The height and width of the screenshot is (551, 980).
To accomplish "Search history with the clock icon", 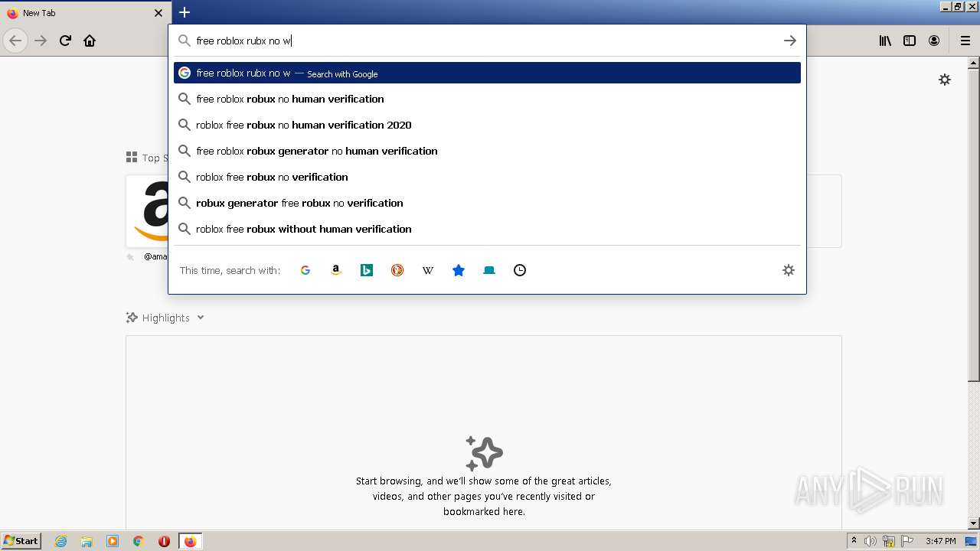I will (520, 270).
